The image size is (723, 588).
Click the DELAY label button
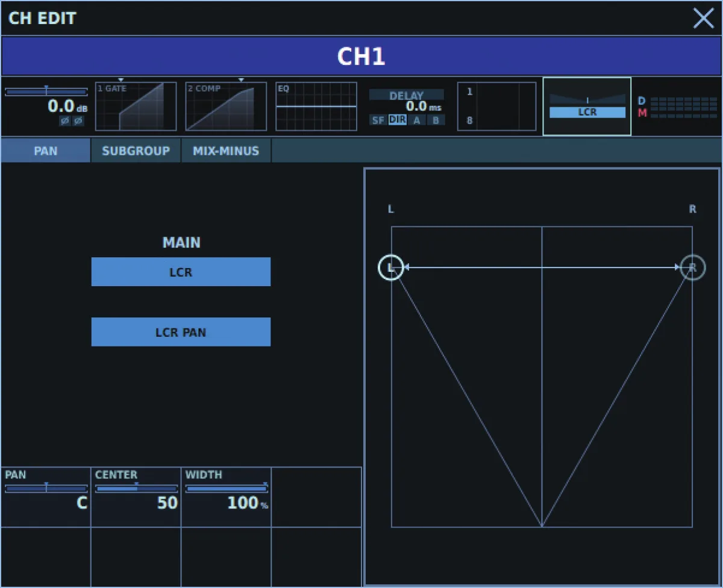[x=407, y=95]
